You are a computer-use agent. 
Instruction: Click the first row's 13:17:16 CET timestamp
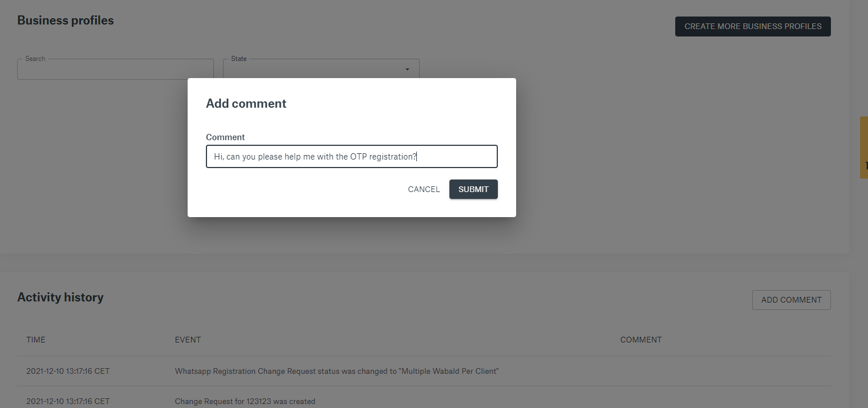pos(68,371)
